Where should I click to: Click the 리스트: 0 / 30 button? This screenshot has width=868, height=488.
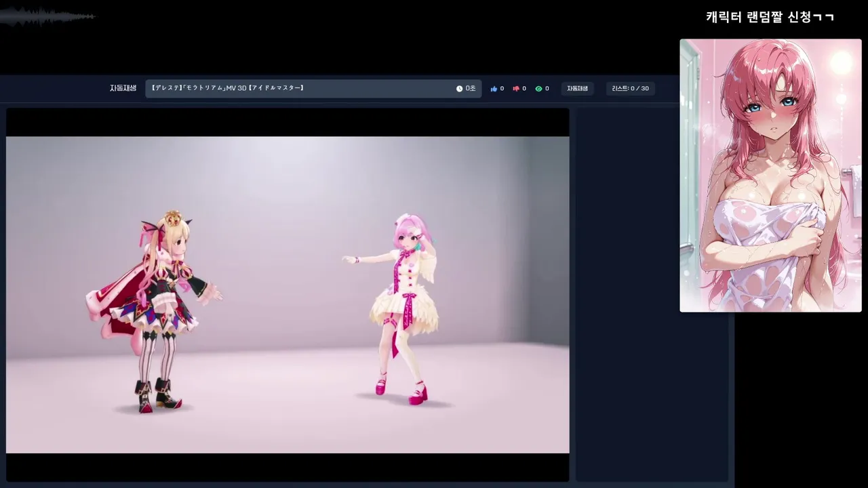630,89
